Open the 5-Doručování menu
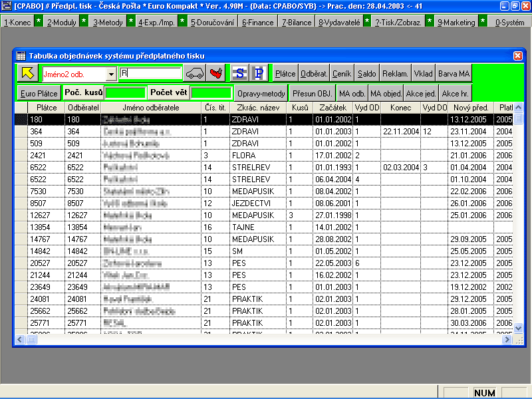 point(212,22)
